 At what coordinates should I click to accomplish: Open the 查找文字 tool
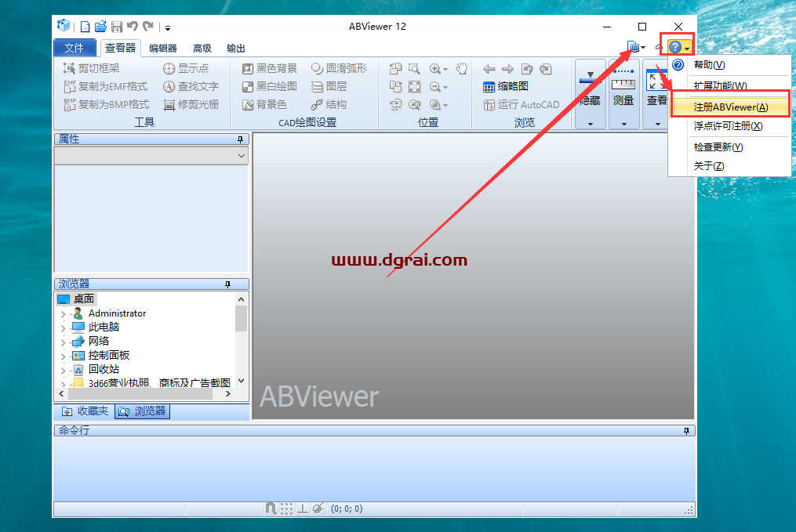click(191, 86)
